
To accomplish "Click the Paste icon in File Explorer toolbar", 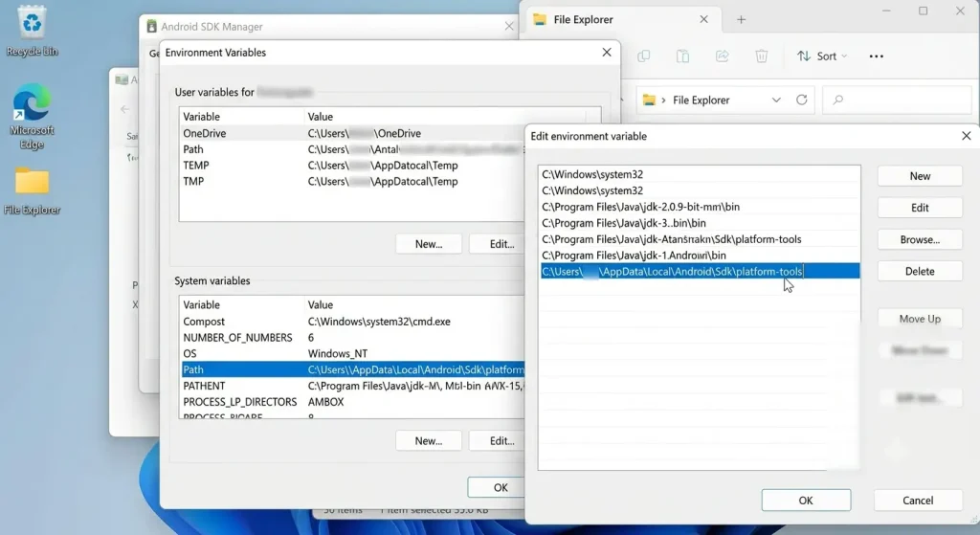I will (682, 56).
